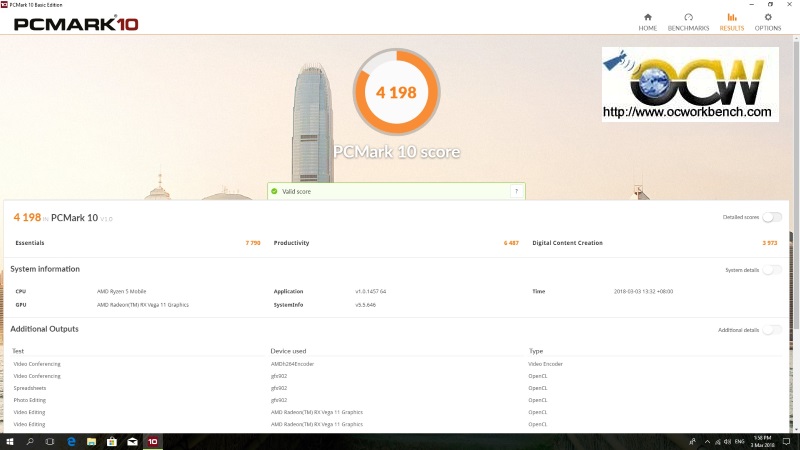The height and width of the screenshot is (450, 800).
Task: Click application version v1.0.1457 64
Action: pos(371,291)
